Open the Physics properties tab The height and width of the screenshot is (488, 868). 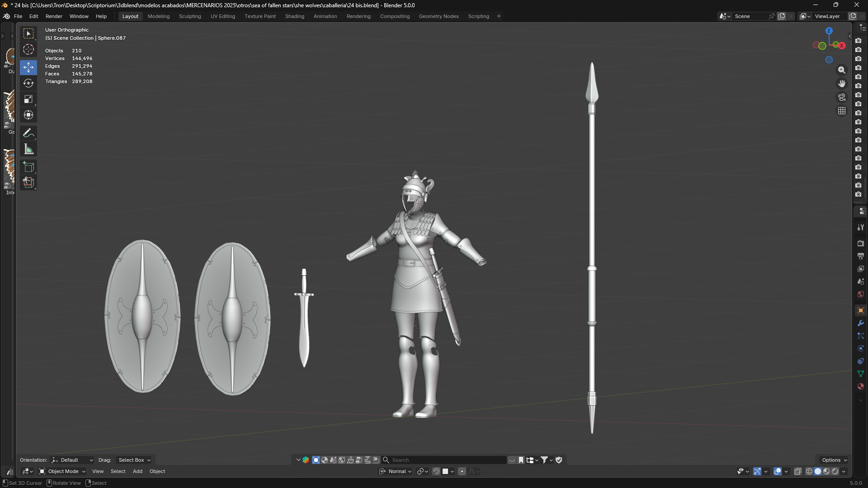(861, 348)
